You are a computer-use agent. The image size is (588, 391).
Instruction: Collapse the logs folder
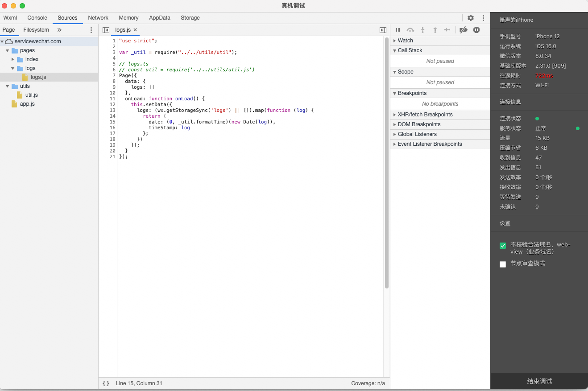click(13, 68)
